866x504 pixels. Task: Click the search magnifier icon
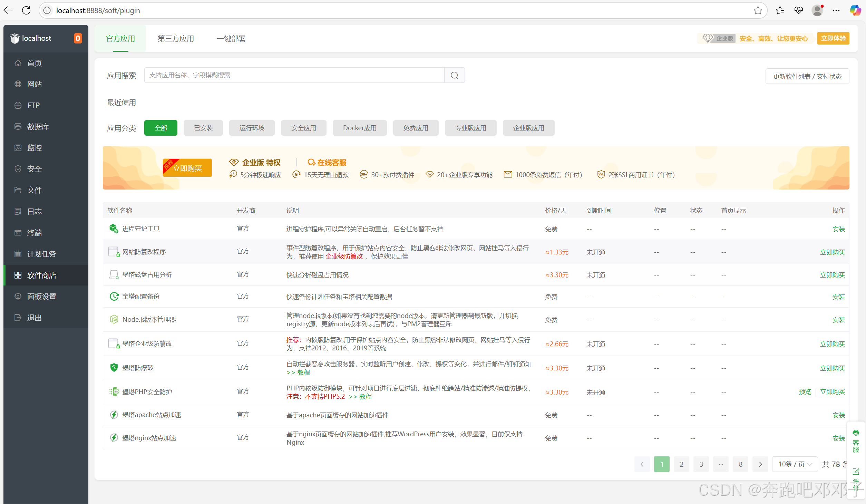tap(454, 75)
